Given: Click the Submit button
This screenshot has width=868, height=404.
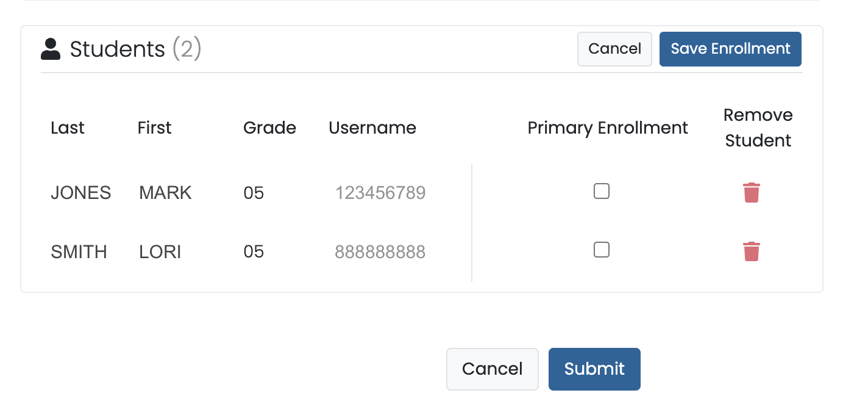Looking at the screenshot, I should pos(594,369).
